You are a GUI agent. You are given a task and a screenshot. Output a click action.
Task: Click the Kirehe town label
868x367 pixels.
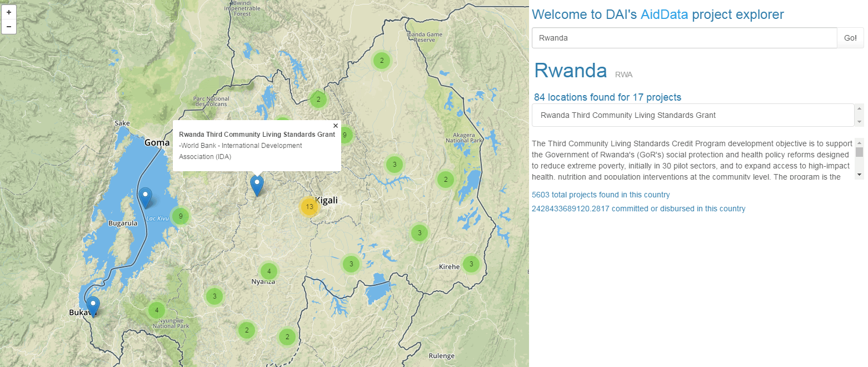450,266
